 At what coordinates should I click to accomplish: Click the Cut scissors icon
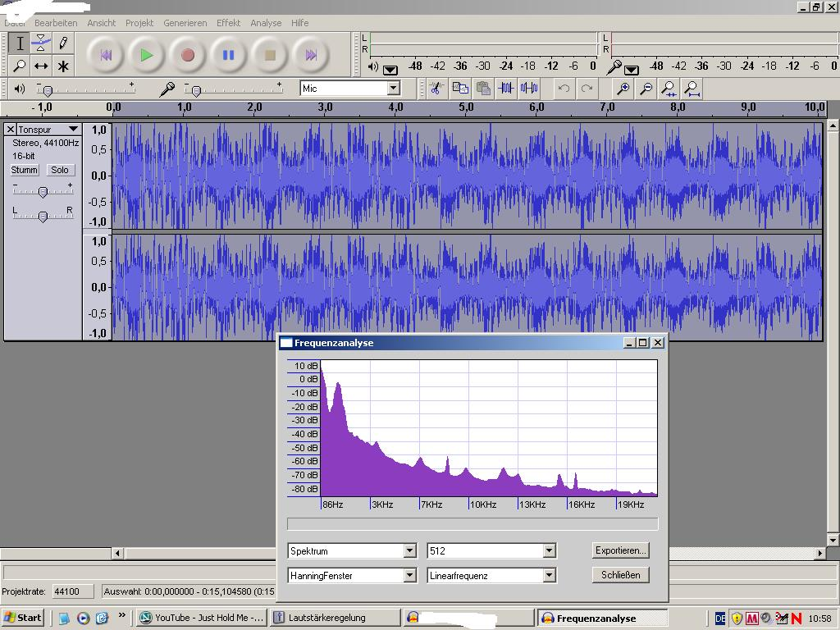[436, 89]
